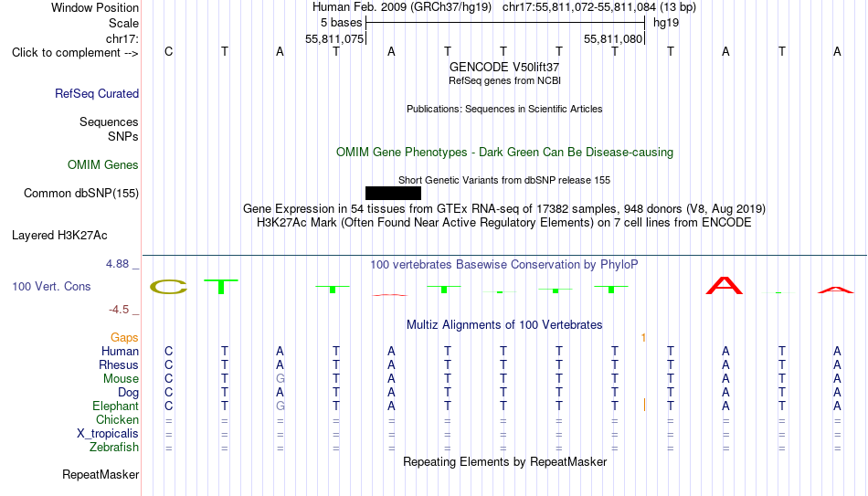This screenshot has width=868, height=496.
Task: Click the 55,811,075 ruler coordinate
Action: (334, 38)
